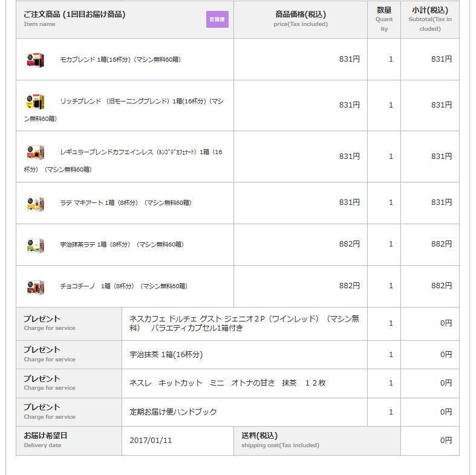Click the レギュラーブレンドカフェインレス product thumbnail
Screen dimensions: 476x475
pyautogui.click(x=36, y=152)
